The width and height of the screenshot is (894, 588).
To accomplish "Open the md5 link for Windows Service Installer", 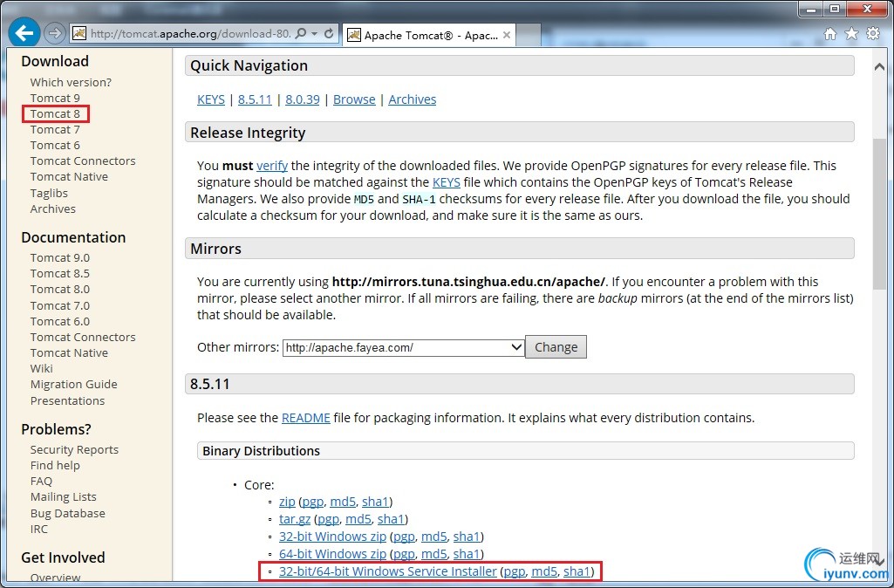I will coord(544,571).
